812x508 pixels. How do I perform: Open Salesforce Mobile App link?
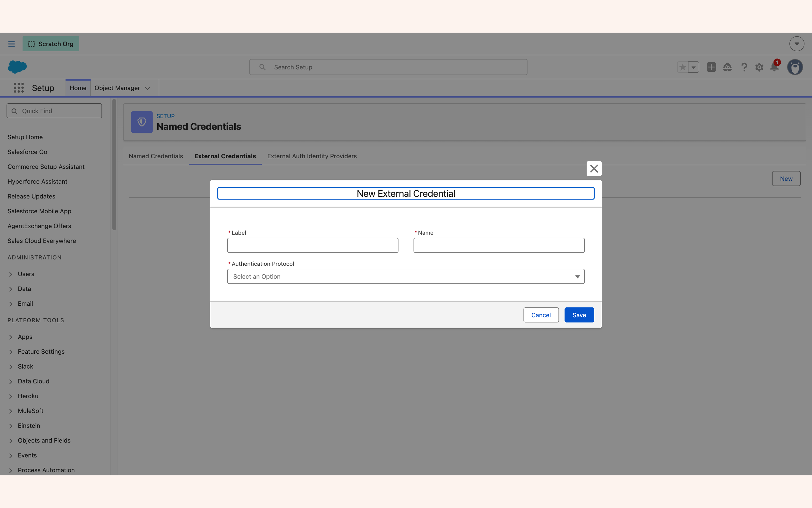pos(39,211)
